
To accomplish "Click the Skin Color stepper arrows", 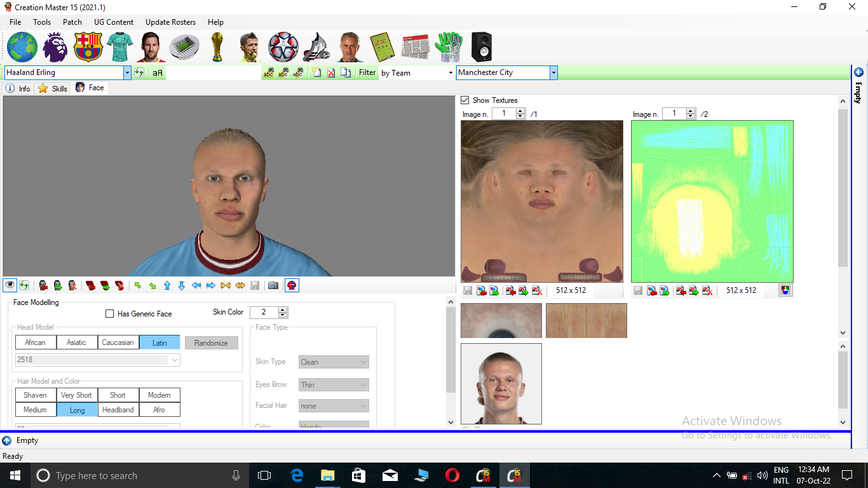I will pos(283,312).
